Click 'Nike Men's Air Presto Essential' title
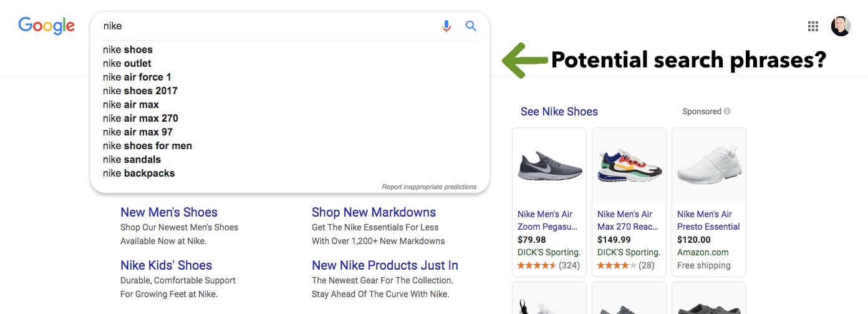This screenshot has height=314, width=868. [708, 220]
